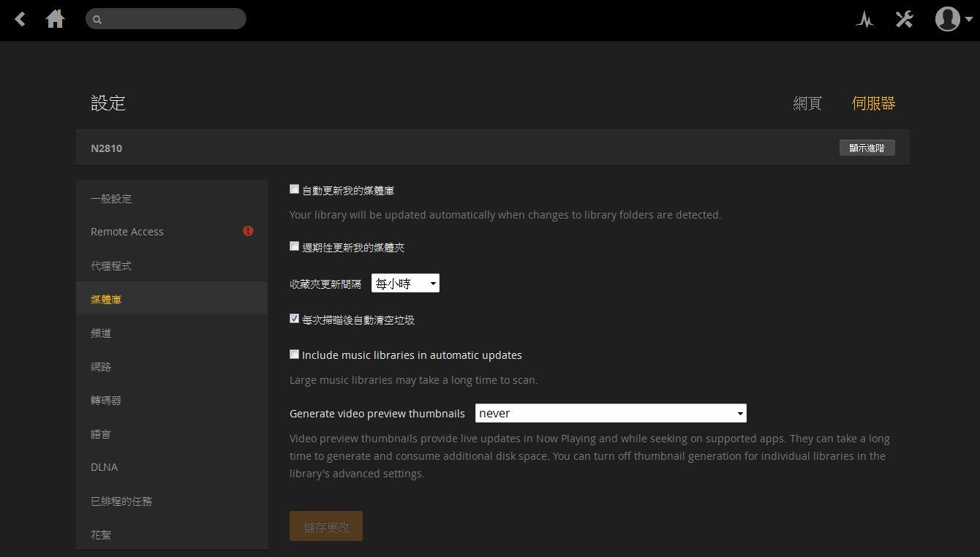Click 'Your library will be updated automatically' text

pos(505,215)
